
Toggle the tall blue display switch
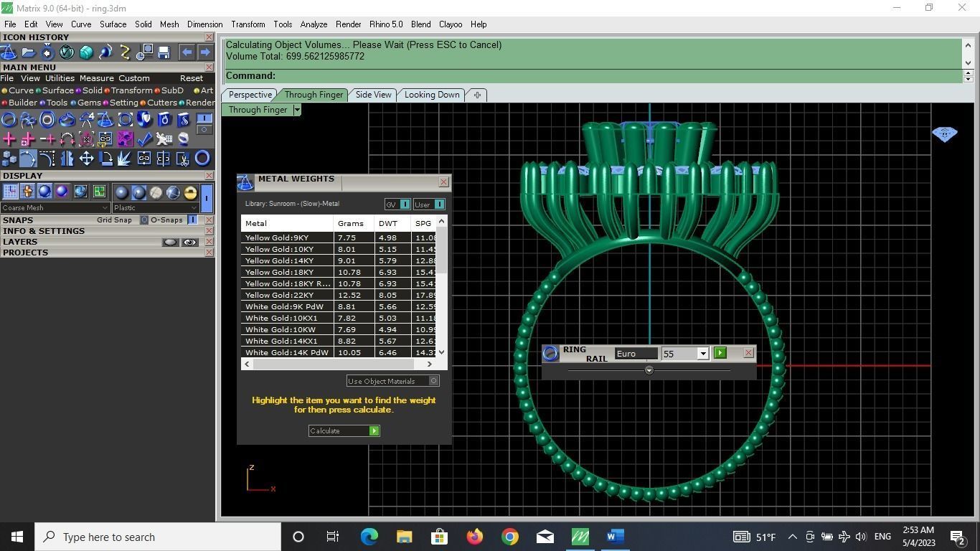(207, 197)
